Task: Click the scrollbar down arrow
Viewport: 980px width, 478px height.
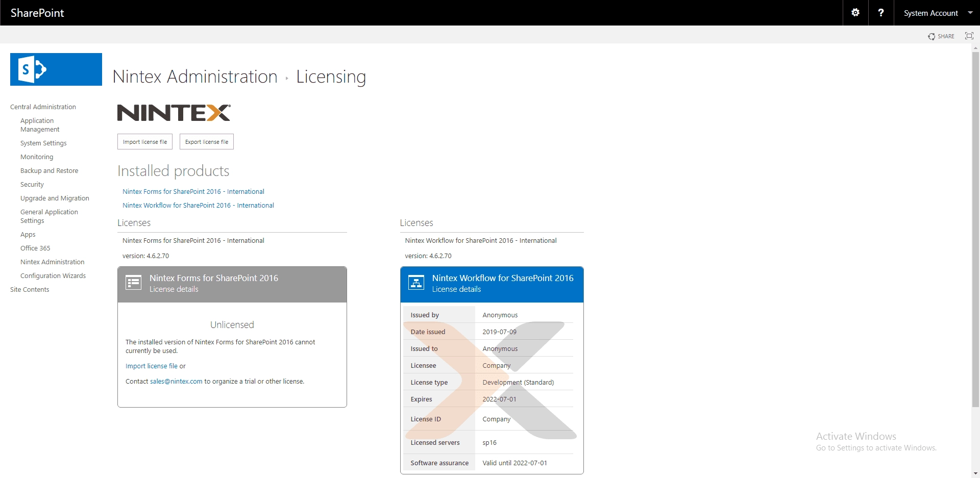Action: coord(975,473)
